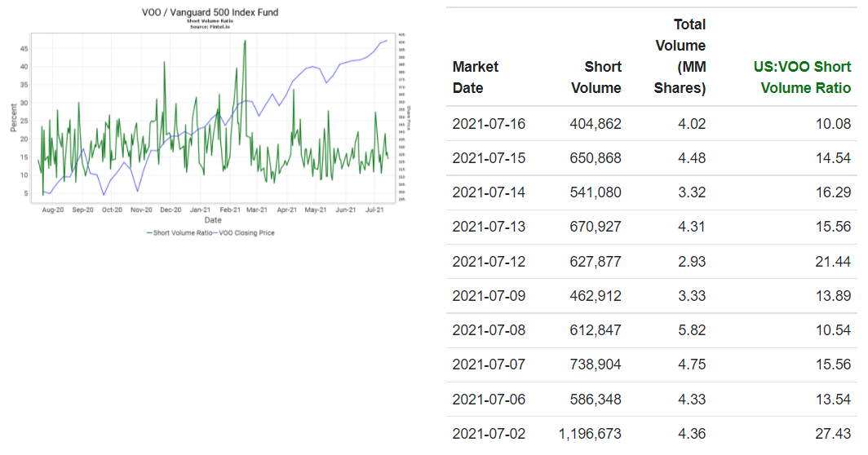This screenshot has width=868, height=455.
Task: Click short volume value 670,927
Action: click(596, 227)
